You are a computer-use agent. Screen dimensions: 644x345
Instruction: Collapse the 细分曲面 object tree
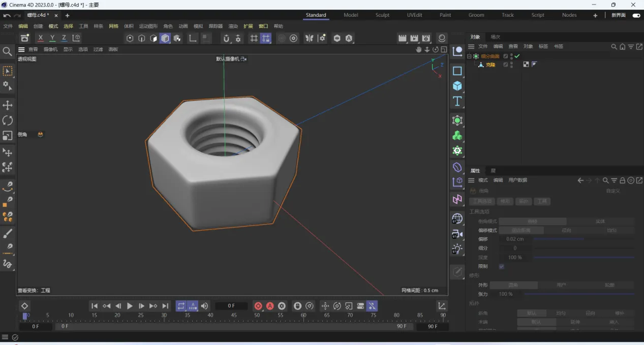pyautogui.click(x=469, y=56)
